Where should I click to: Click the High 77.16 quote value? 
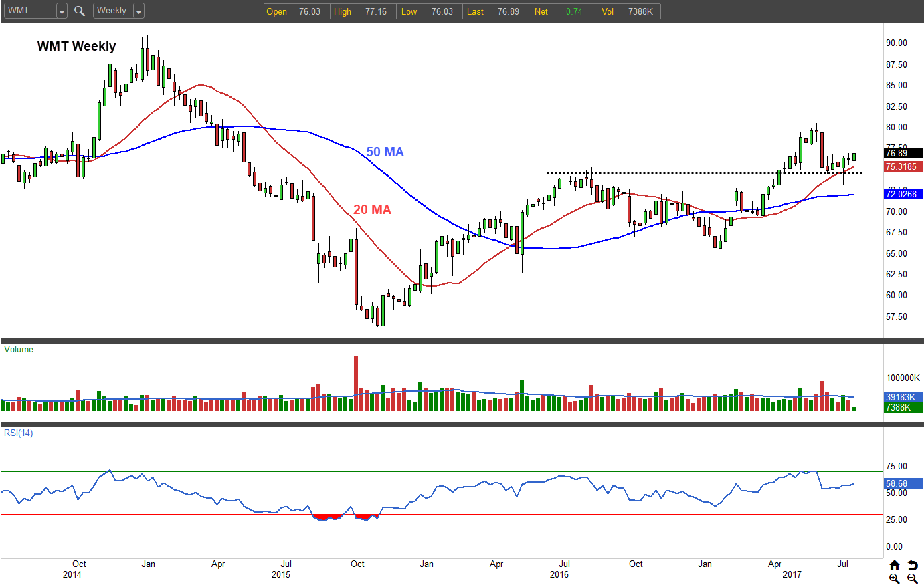click(x=362, y=11)
